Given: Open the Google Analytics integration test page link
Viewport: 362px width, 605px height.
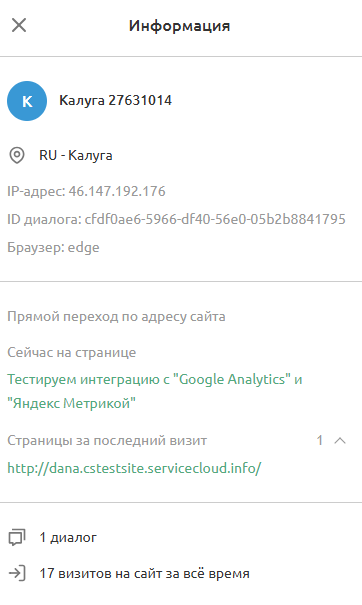Looking at the screenshot, I should [x=155, y=391].
